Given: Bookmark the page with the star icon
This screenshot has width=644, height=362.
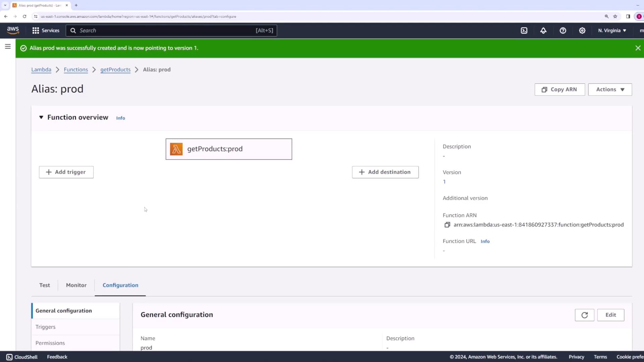Looking at the screenshot, I should (x=615, y=16).
